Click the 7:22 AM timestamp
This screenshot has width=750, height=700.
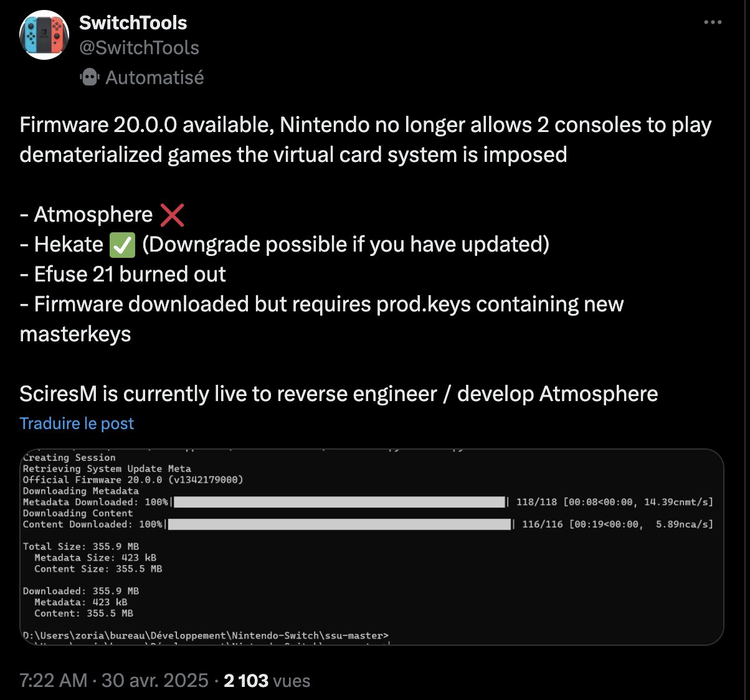[53, 680]
